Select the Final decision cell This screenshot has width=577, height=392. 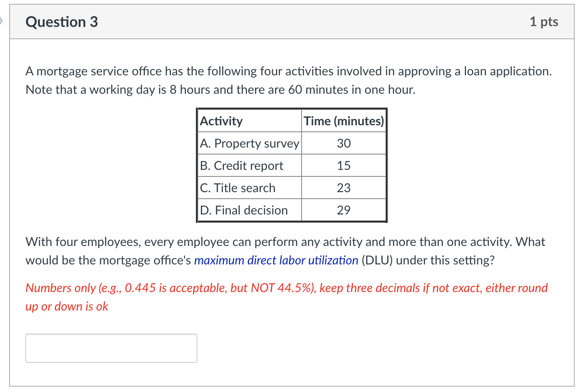point(244,210)
